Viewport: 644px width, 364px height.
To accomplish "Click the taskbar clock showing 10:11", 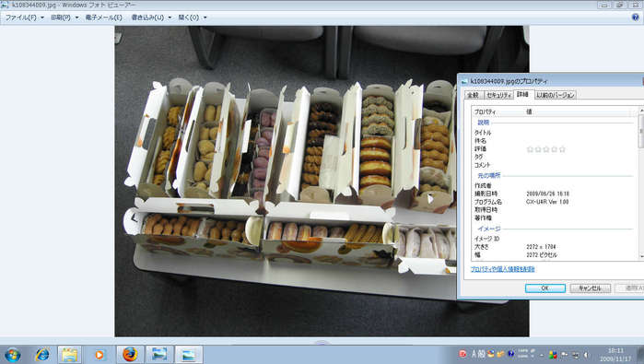I will (x=615, y=355).
